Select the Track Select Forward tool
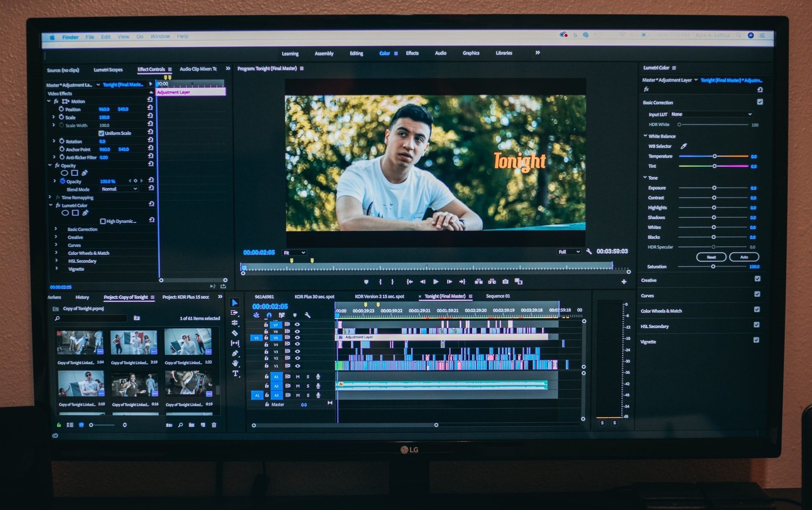Image resolution: width=812 pixels, height=510 pixels. 235,313
